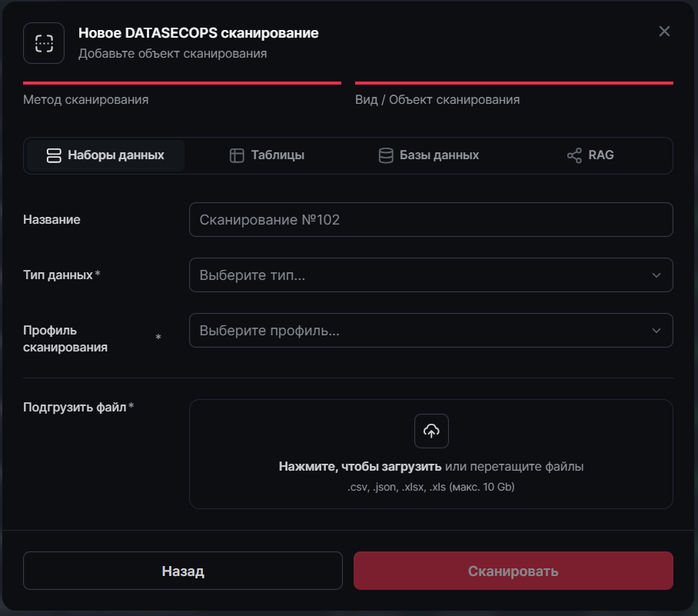
Task: Close the new DATASECOPS scan dialog
Action: (664, 32)
